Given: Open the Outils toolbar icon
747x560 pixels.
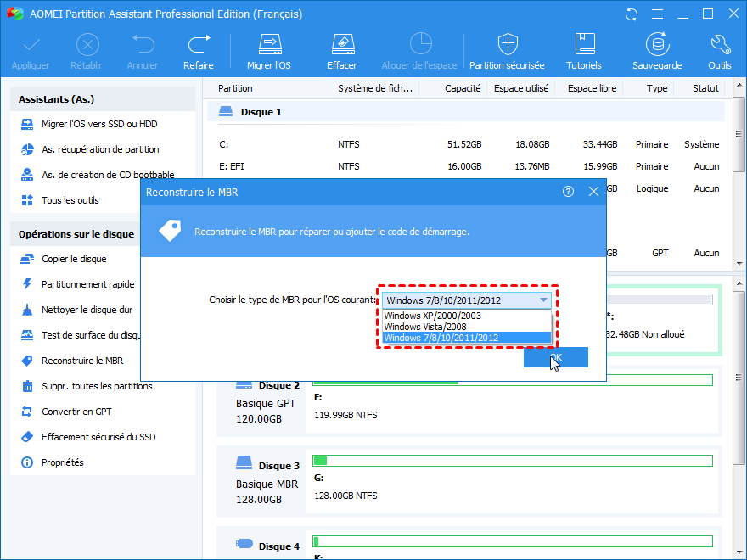Looking at the screenshot, I should (719, 51).
